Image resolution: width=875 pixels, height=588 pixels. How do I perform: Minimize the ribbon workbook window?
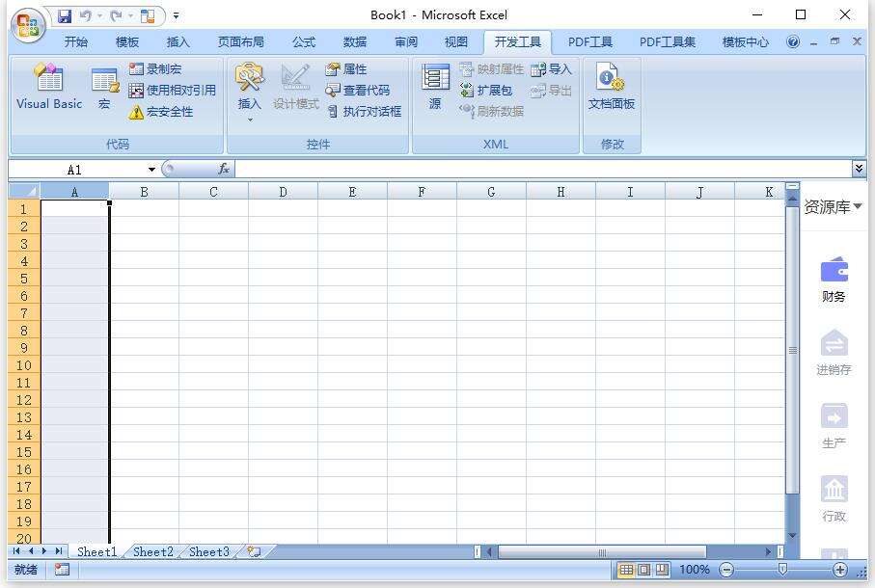pos(813,41)
